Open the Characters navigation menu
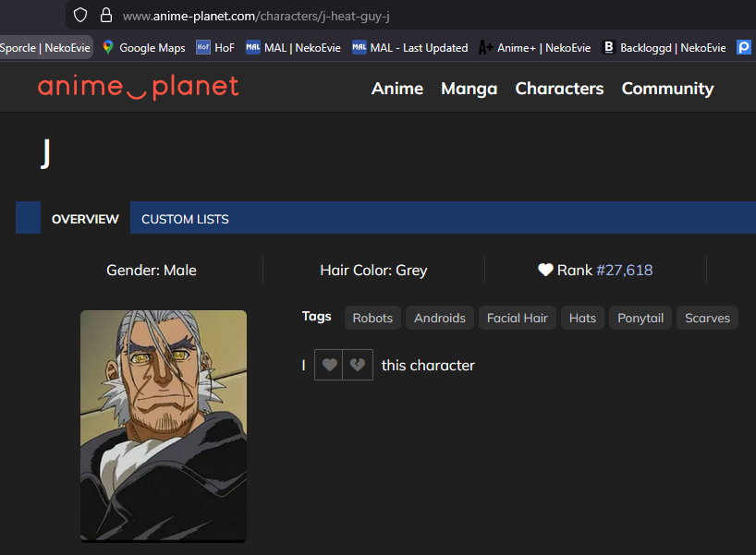Image resolution: width=756 pixels, height=555 pixels. coord(559,89)
